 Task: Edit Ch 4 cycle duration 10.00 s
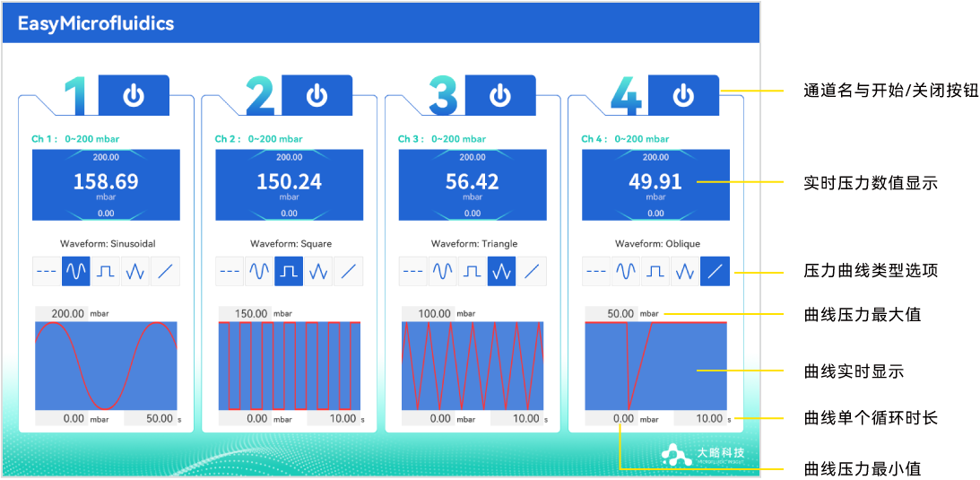(700, 418)
